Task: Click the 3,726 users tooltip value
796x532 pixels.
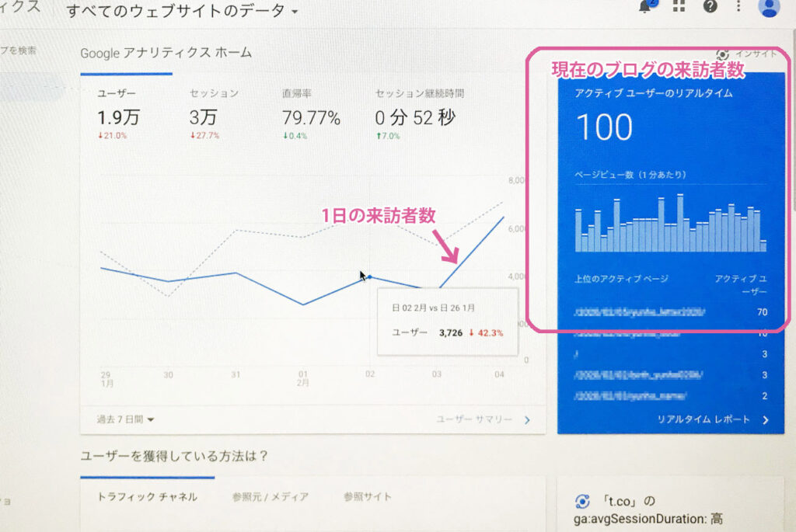Action: 450,332
